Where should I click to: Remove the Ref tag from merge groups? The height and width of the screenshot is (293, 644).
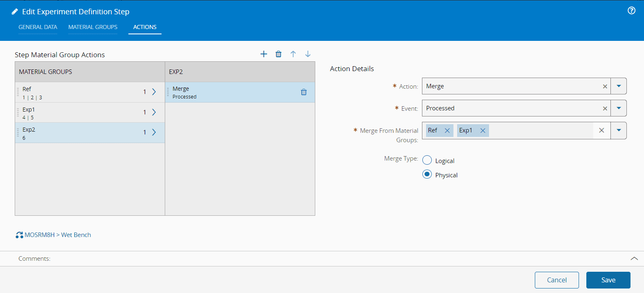tap(447, 130)
